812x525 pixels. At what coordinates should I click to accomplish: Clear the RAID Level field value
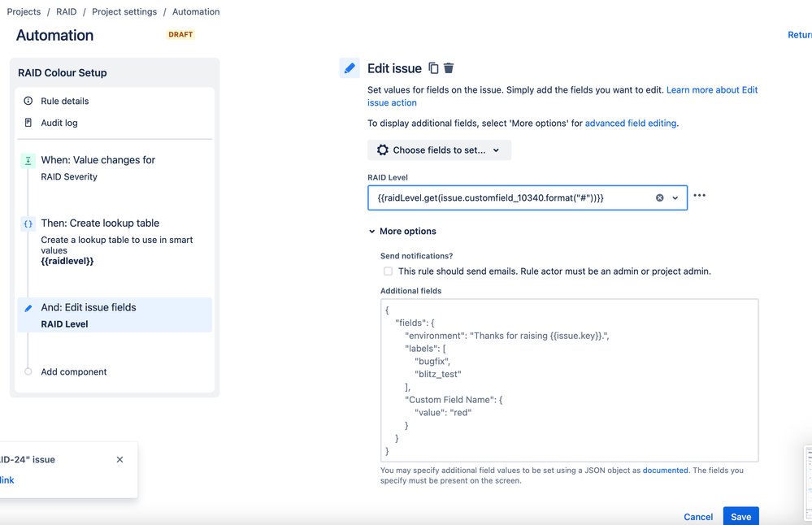click(660, 197)
